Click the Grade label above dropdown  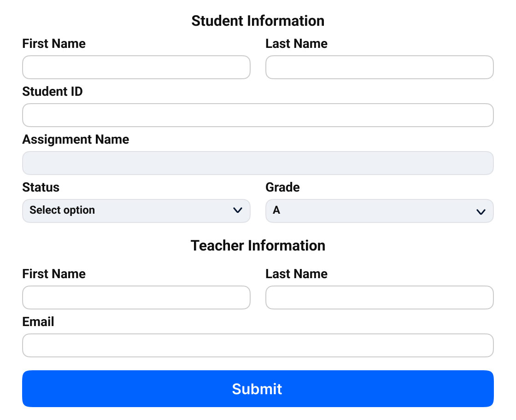point(283,187)
